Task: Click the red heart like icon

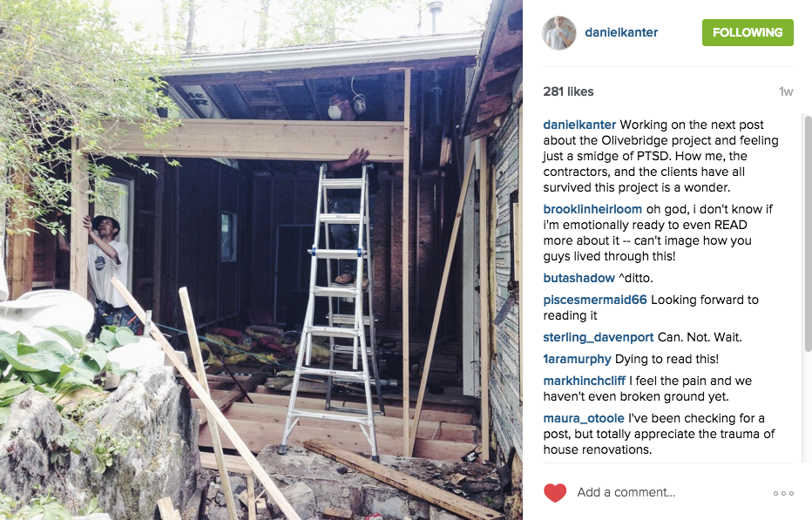Action: pyautogui.click(x=555, y=492)
